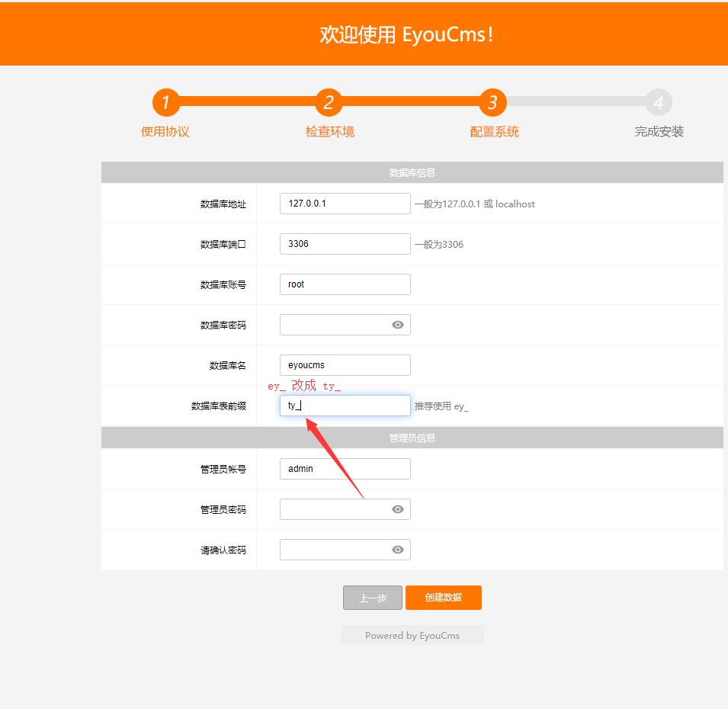Click the 创建数据 button
The image size is (728, 709).
coord(444,598)
